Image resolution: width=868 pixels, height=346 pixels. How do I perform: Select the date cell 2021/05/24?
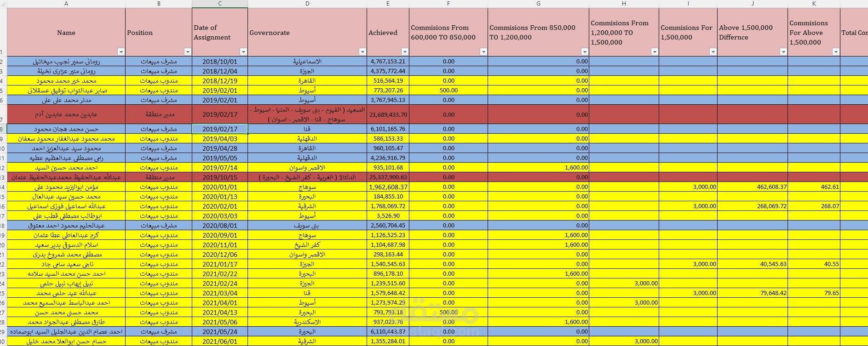[x=220, y=332]
